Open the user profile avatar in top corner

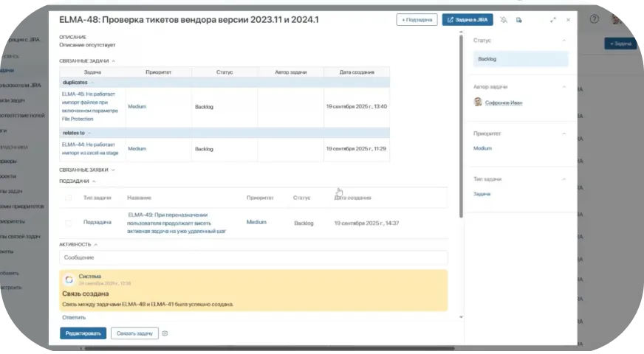click(x=618, y=18)
